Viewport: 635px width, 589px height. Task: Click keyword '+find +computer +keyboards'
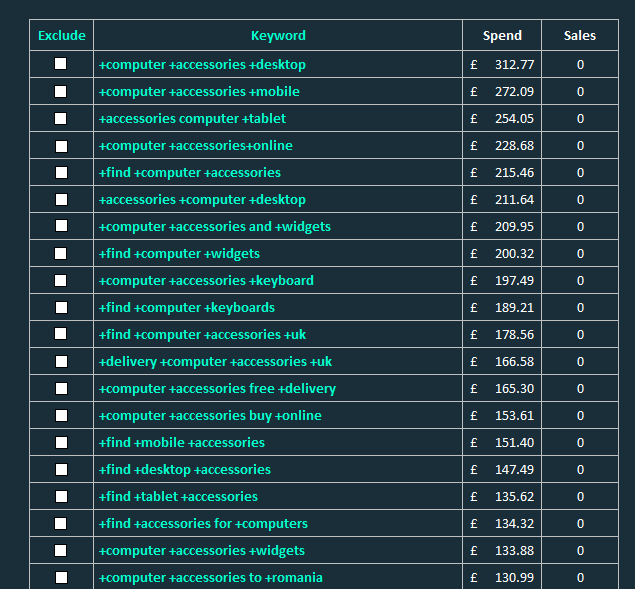coord(187,308)
